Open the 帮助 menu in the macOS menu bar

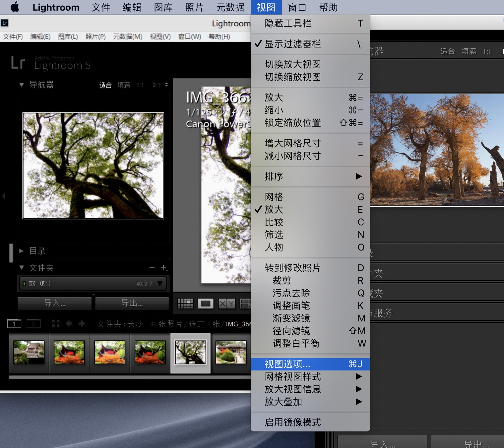pyautogui.click(x=328, y=7)
